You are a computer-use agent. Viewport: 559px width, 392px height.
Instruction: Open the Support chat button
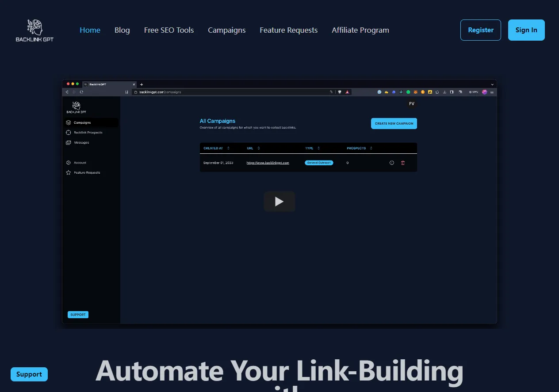pyautogui.click(x=29, y=374)
